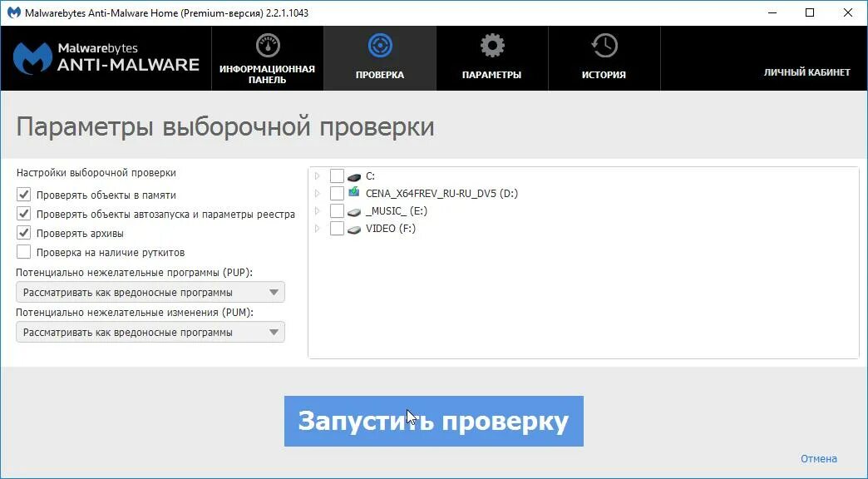Click the Запустить проверку button
Screen dimensions: 868x479
coord(434,421)
